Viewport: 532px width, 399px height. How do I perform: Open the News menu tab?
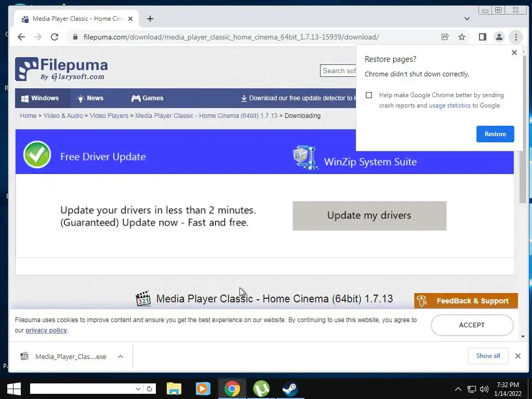(x=90, y=98)
